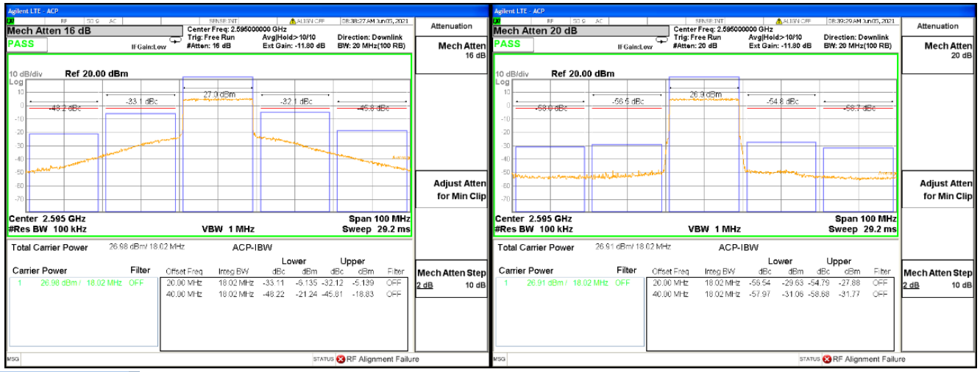Select the 40.00 MHz offset row with -57.97 dBc
This screenshot has width=980, height=372.
coord(771,294)
